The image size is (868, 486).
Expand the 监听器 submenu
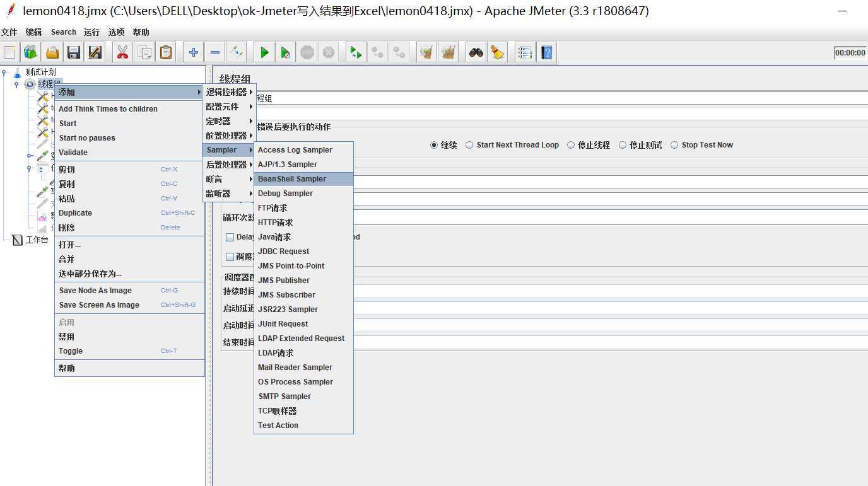[229, 194]
